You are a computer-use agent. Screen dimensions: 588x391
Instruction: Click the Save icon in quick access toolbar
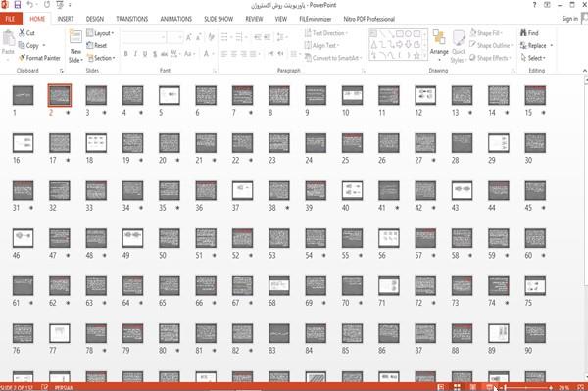18,5
